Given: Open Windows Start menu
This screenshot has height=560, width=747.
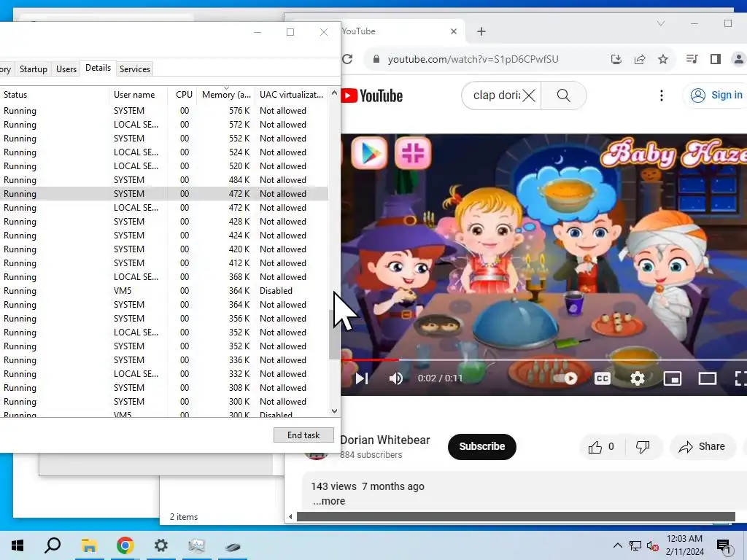Looking at the screenshot, I should click(x=18, y=545).
